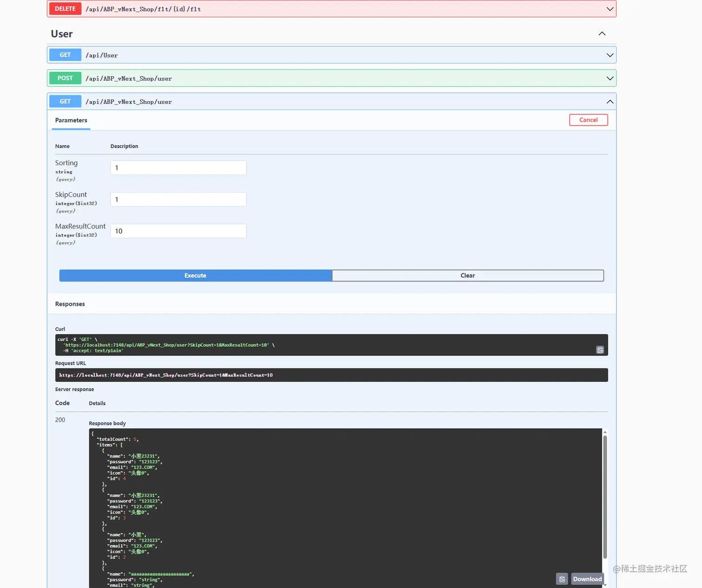Click the /api/User path text
Image resolution: width=702 pixels, height=588 pixels.
click(x=102, y=55)
